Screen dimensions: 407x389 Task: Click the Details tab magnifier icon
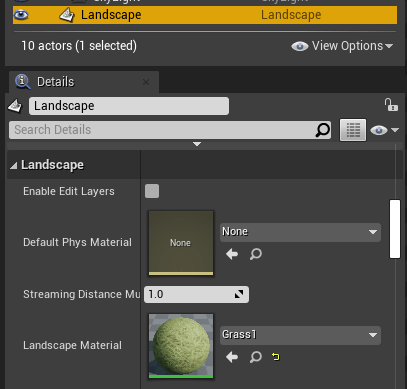[x=23, y=82]
